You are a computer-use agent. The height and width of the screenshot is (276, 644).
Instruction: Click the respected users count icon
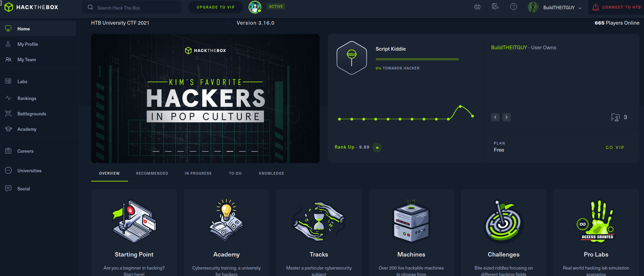(x=615, y=117)
